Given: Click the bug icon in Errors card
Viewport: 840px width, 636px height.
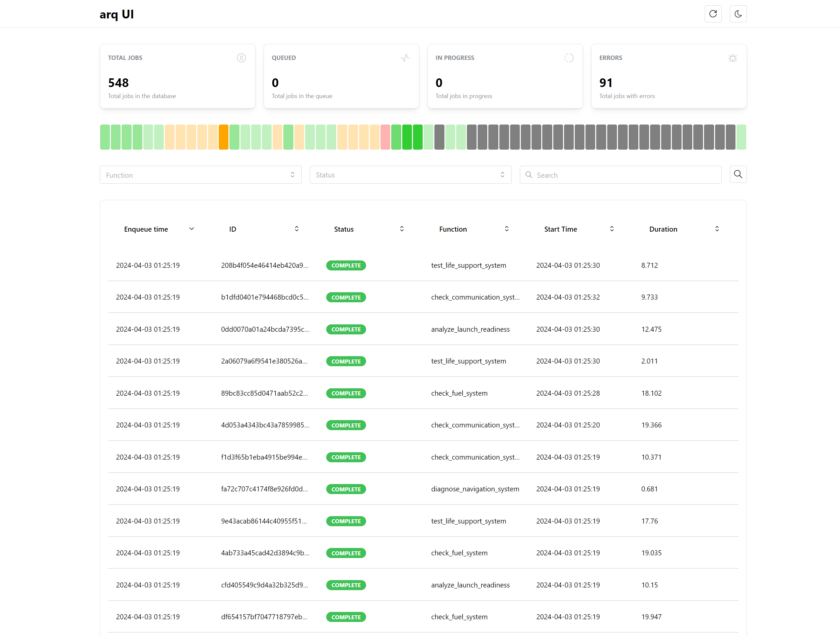Looking at the screenshot, I should pos(732,58).
